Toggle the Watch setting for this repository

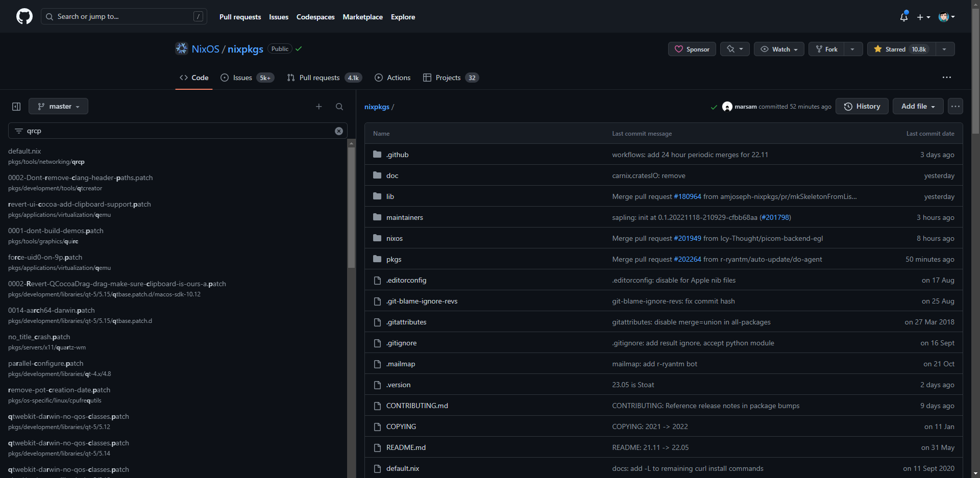point(778,49)
